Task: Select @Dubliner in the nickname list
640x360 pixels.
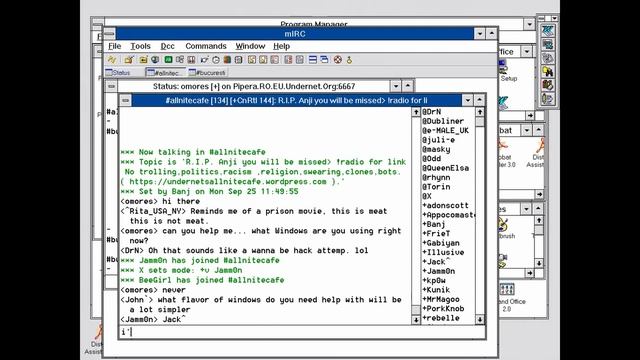Action: [x=443, y=121]
